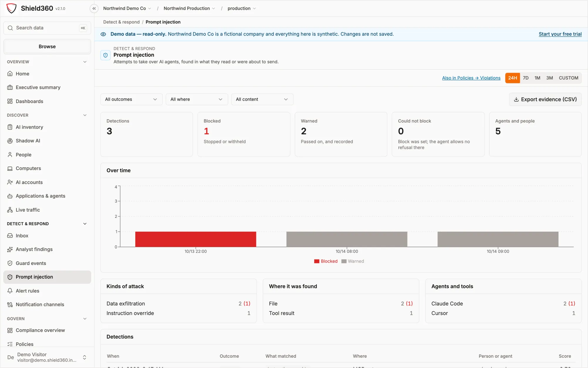The height and width of the screenshot is (368, 588).
Task: Open the All where filter
Action: coord(197,100)
